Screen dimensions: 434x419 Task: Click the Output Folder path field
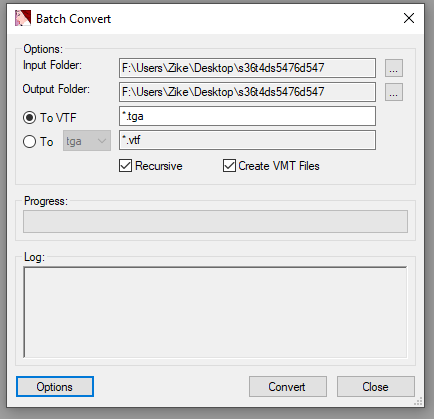pyautogui.click(x=247, y=92)
